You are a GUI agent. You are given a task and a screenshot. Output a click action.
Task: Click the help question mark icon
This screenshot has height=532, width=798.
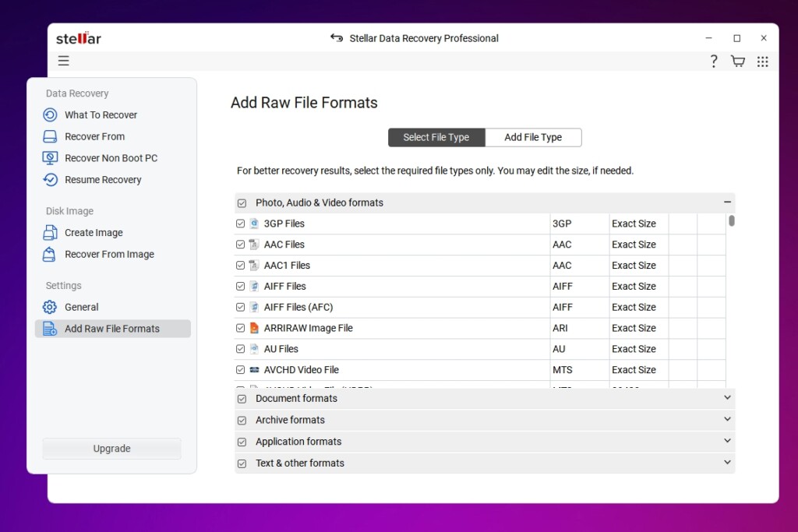(x=714, y=62)
